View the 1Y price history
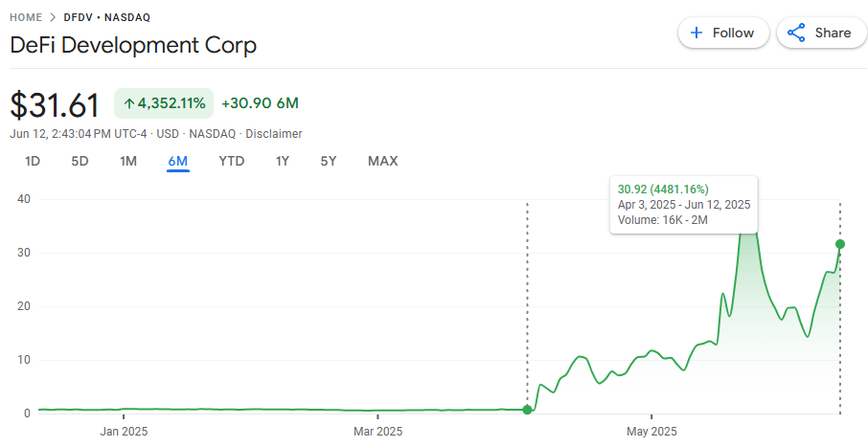Viewport: 868px width, 447px height. tap(282, 161)
